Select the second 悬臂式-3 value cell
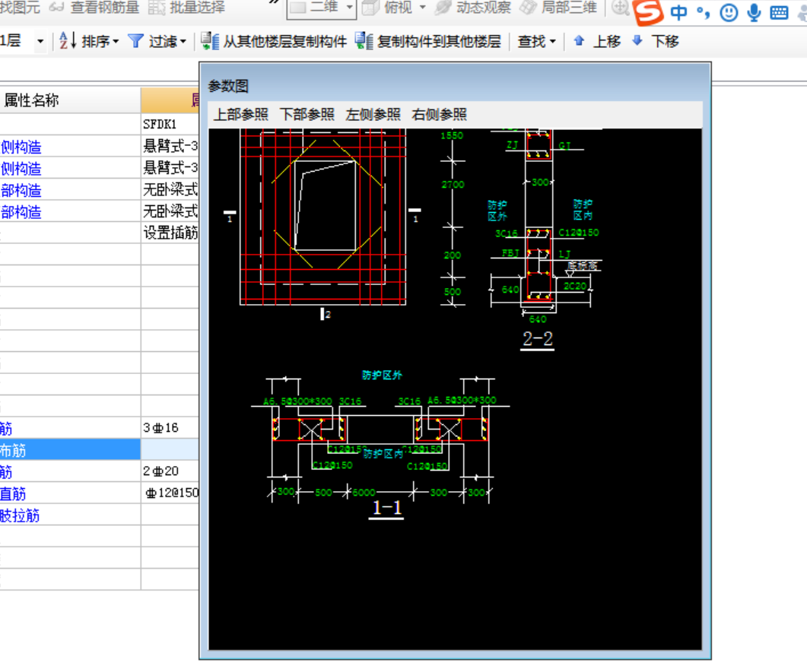The height and width of the screenshot is (672, 807). (170, 168)
